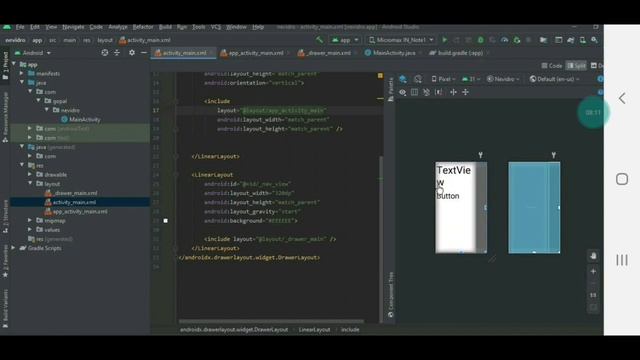This screenshot has width=640, height=360.
Task: Click the horizontal scrollbar under code editor
Action: pyautogui.click(x=271, y=322)
